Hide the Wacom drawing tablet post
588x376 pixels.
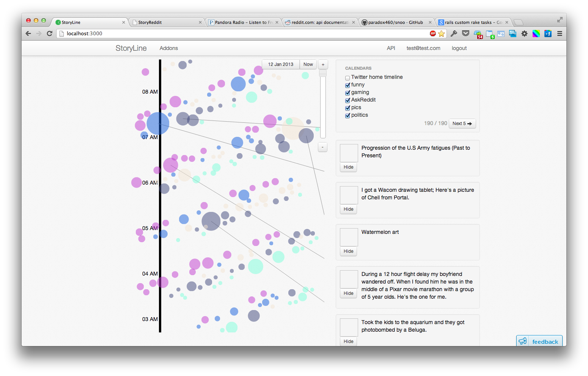click(x=348, y=209)
